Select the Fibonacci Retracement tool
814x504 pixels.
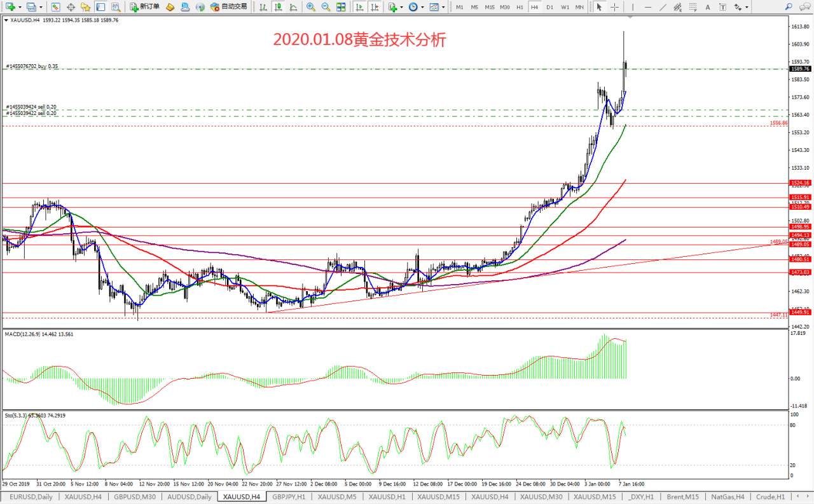(693, 6)
